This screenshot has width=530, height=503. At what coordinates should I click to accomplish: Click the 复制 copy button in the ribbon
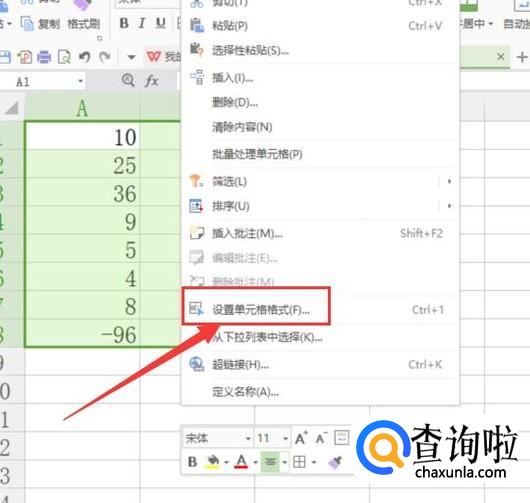[41, 24]
